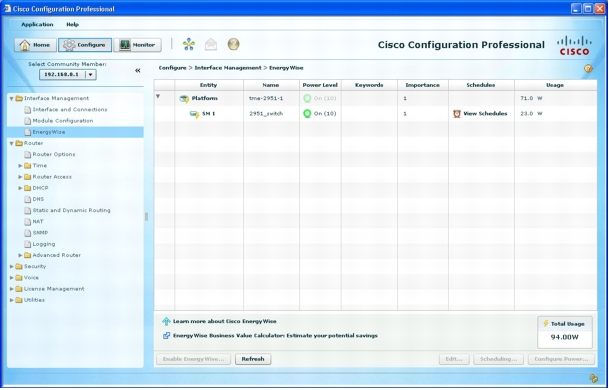Click the Enable EnergyWise button
This screenshot has height=390, width=609.
193,359
